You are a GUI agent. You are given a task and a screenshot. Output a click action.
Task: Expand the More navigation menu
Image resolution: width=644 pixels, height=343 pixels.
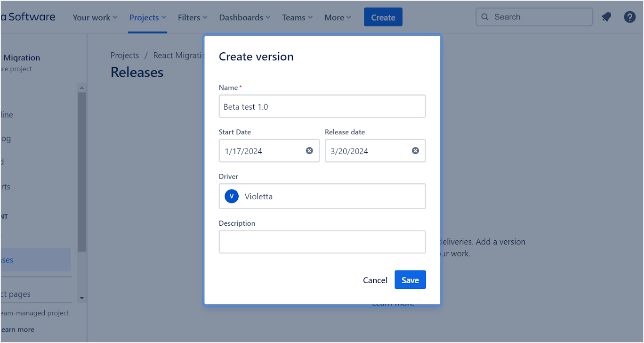338,17
